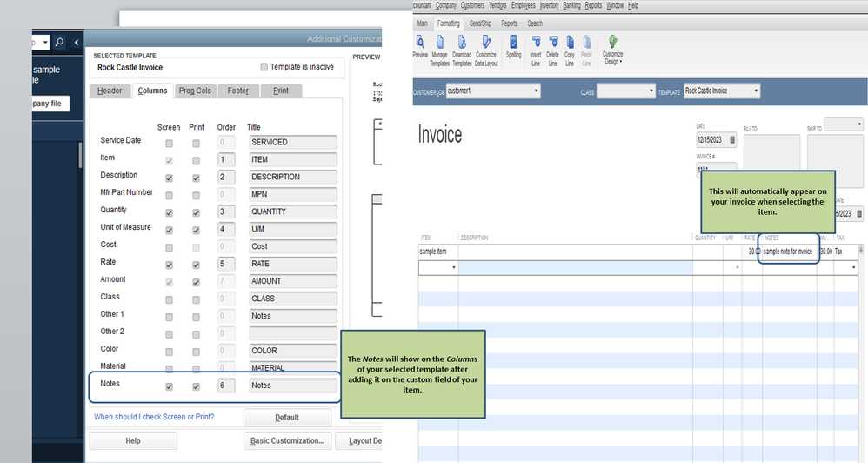Open the Reports ribbon tab in the invoice window
Screen dimensions: 868x463
510,23
